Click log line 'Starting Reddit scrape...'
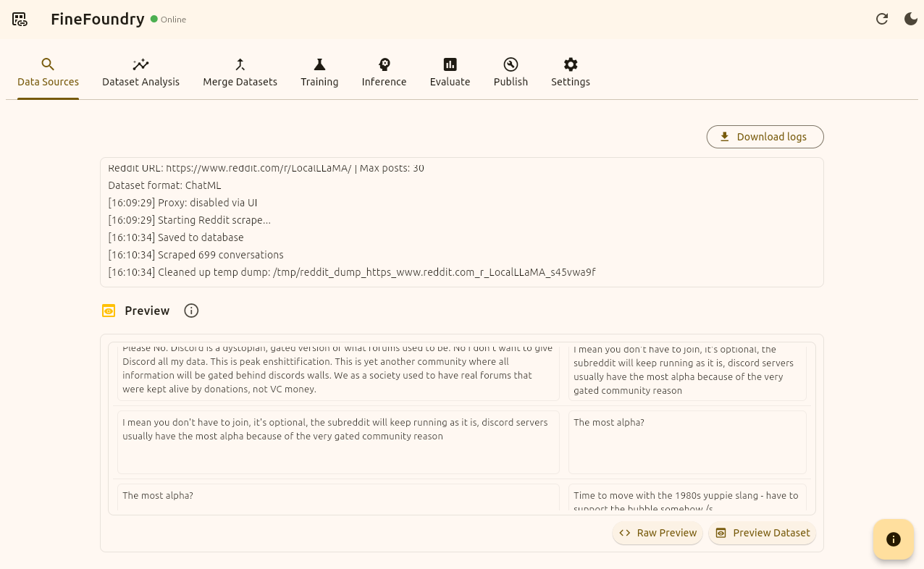This screenshot has width=924, height=569. [190, 220]
